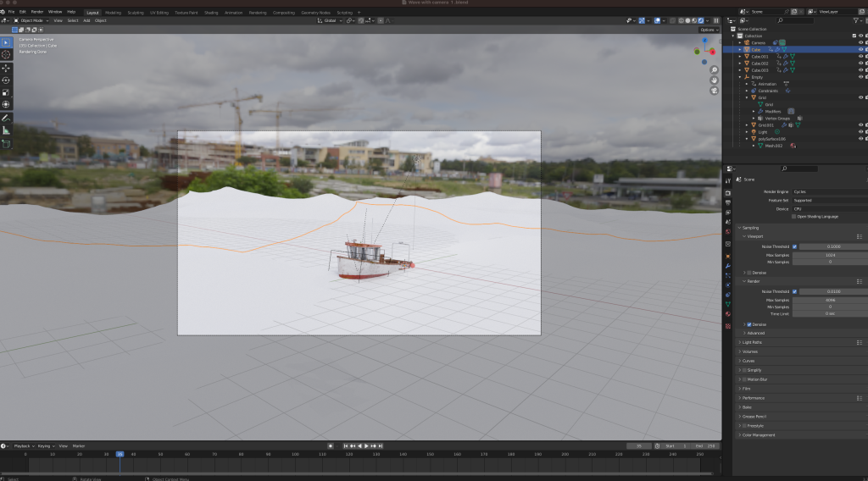Enable the Open Shading Language checkbox

point(794,217)
